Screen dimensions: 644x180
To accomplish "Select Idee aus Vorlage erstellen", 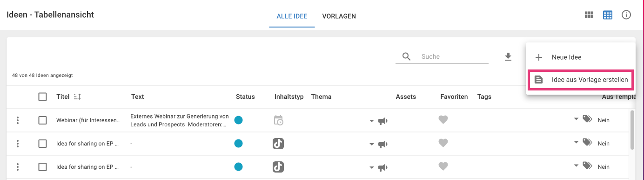I will pos(581,80).
